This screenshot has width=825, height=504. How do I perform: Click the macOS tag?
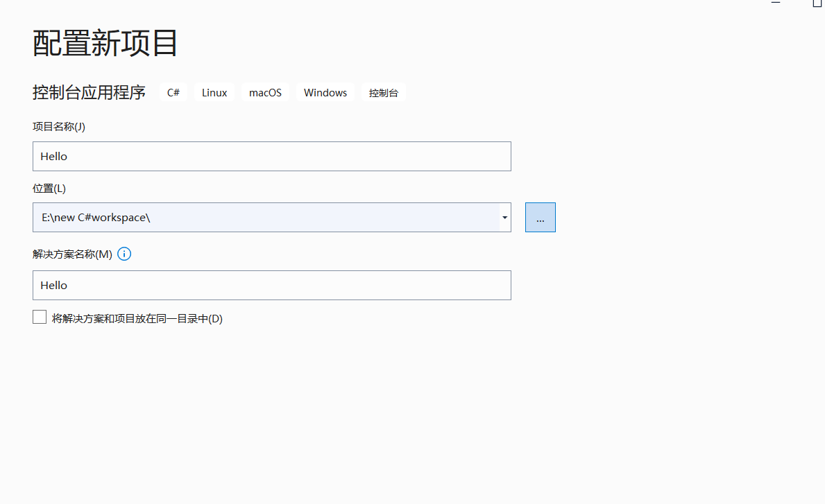265,92
